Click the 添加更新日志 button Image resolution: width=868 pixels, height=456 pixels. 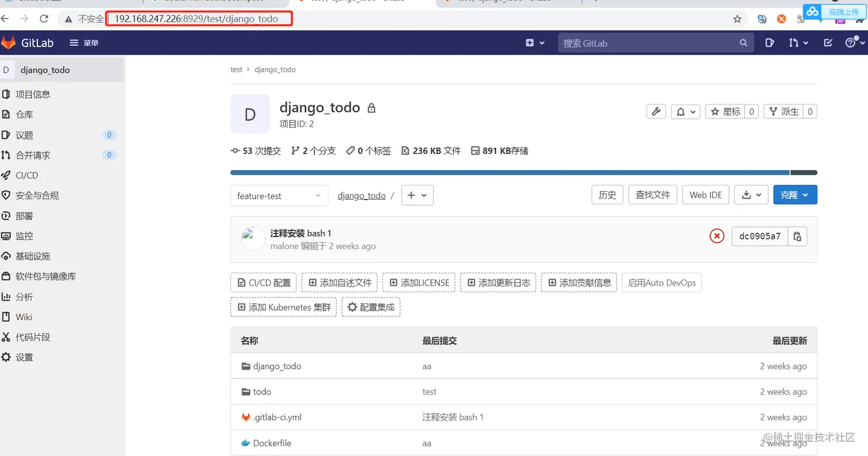[x=498, y=283]
